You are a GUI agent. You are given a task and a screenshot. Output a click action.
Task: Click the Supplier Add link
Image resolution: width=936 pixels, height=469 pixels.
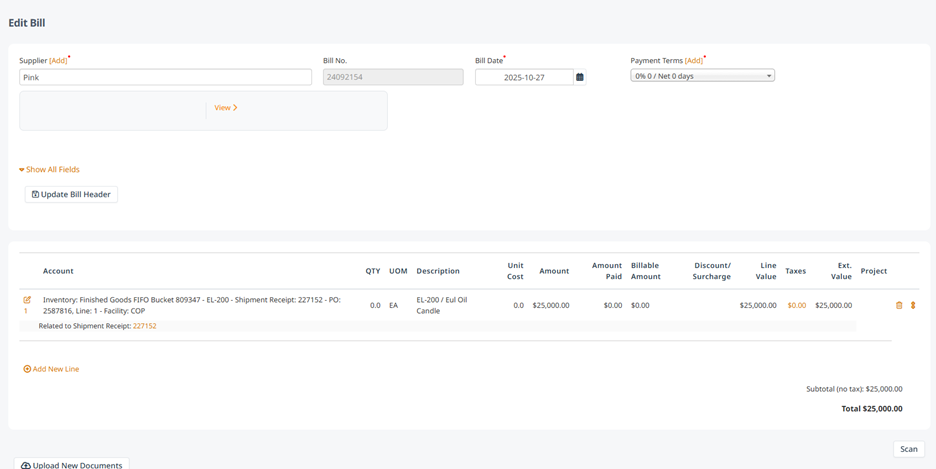pyautogui.click(x=58, y=61)
